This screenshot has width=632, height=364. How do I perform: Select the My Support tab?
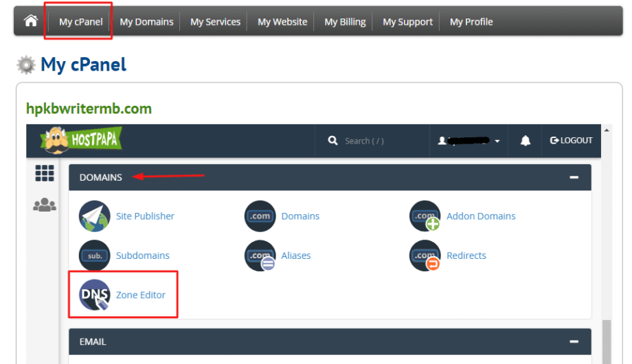click(x=407, y=22)
